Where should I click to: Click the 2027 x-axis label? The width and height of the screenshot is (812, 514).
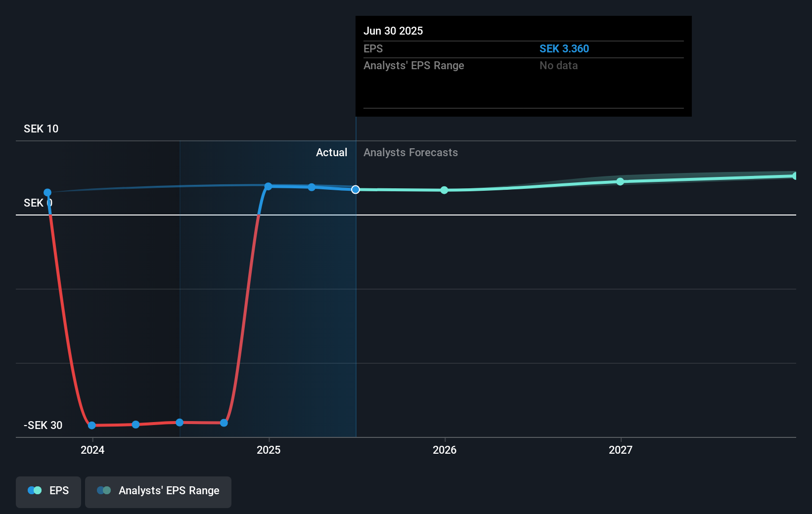621,450
